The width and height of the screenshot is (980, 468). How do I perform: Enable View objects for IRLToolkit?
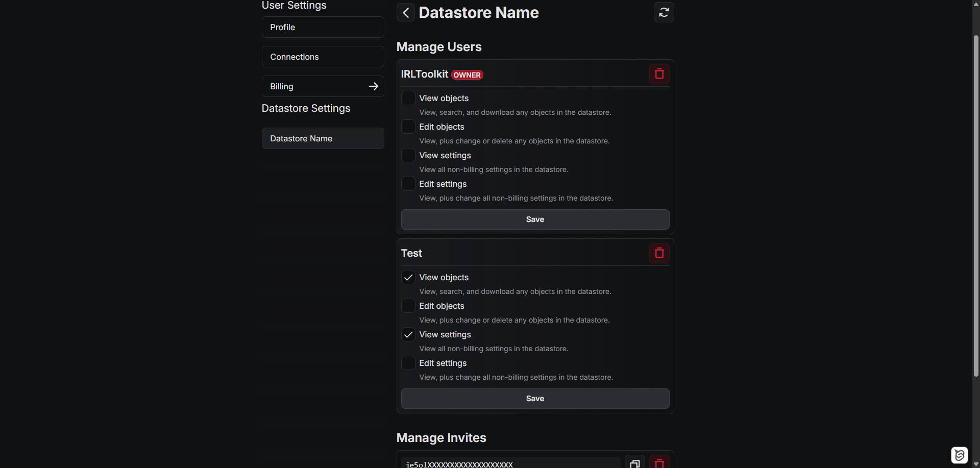pos(408,97)
